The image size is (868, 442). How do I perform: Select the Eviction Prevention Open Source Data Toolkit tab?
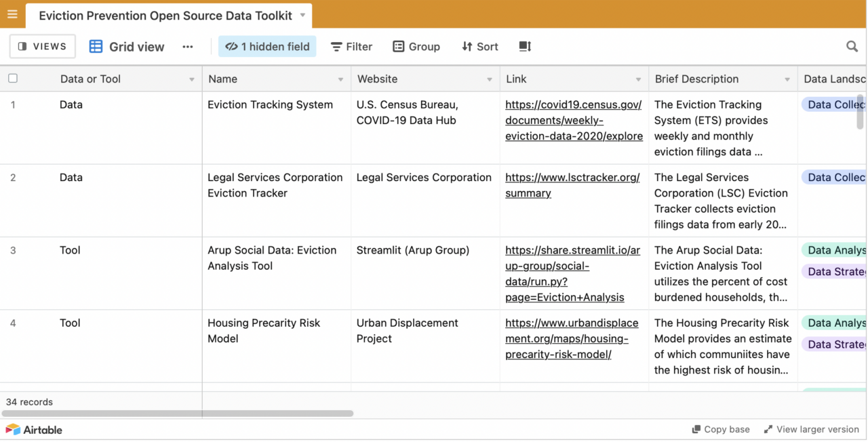point(170,15)
